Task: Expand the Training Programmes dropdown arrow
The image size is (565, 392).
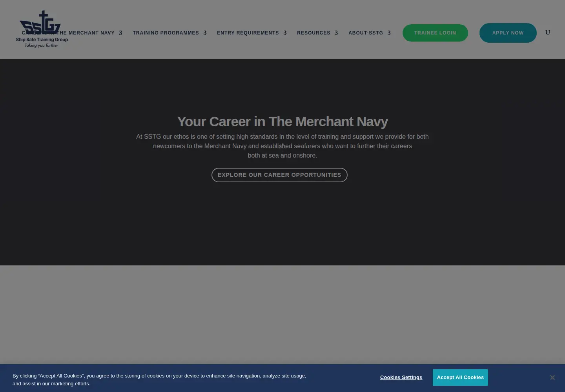Action: click(205, 33)
